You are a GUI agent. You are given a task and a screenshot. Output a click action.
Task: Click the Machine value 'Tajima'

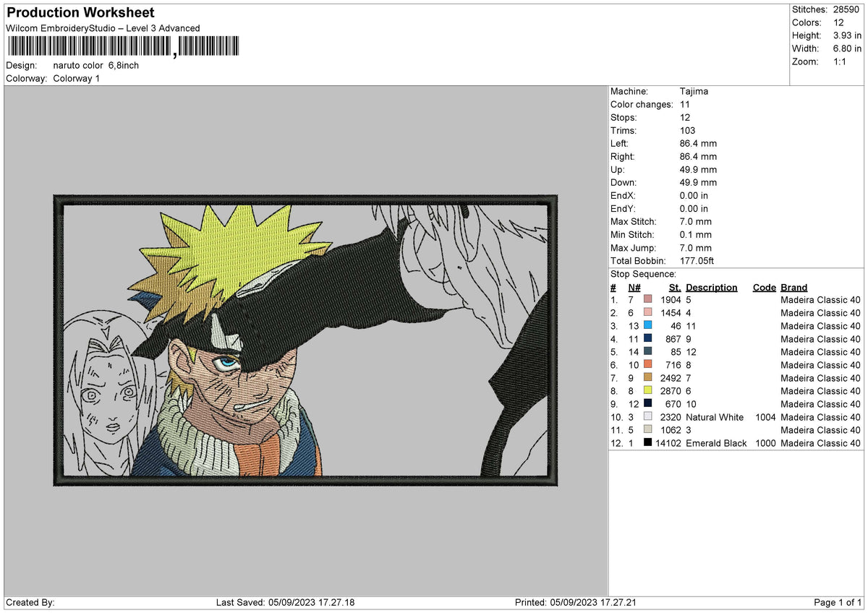pos(694,92)
